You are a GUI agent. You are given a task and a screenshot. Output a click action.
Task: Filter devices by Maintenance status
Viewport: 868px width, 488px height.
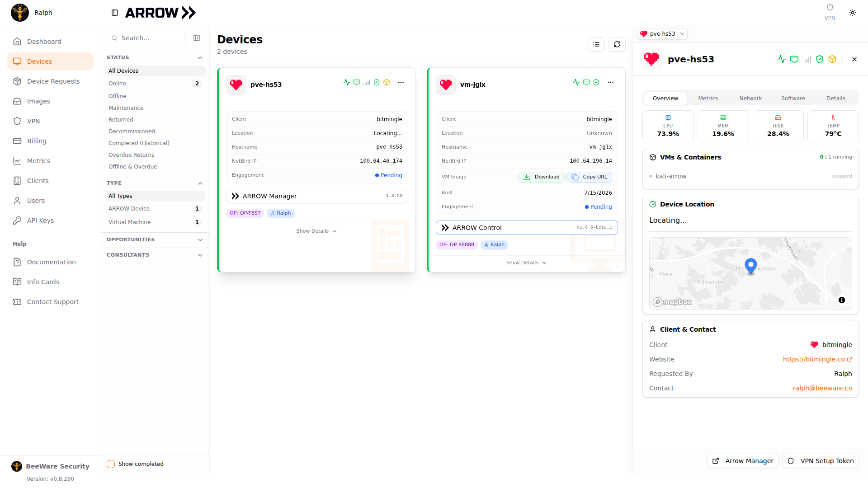tap(155, 108)
